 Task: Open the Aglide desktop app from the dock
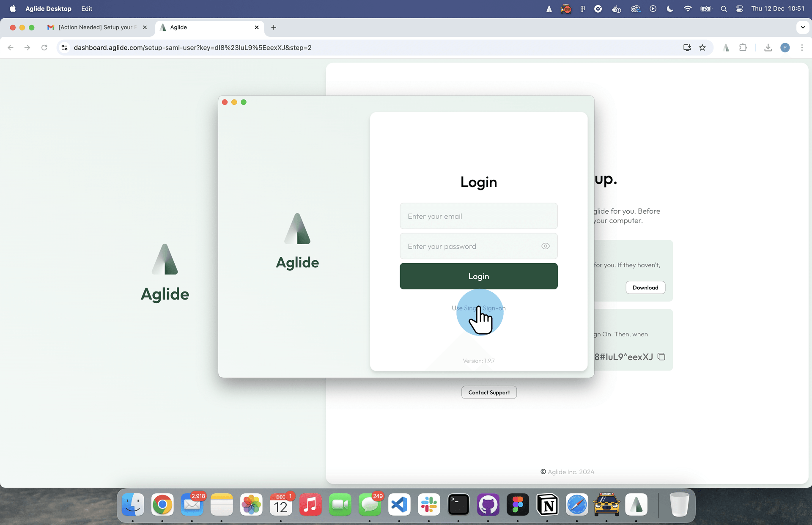[636, 505]
